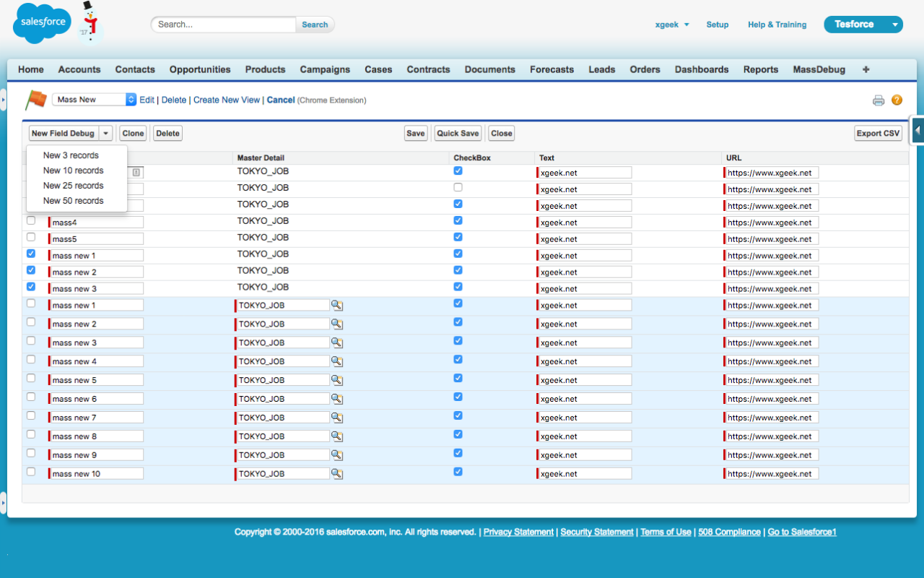This screenshot has width=924, height=578.
Task: Open lookup icon in mass new 4 row
Action: [x=336, y=361]
